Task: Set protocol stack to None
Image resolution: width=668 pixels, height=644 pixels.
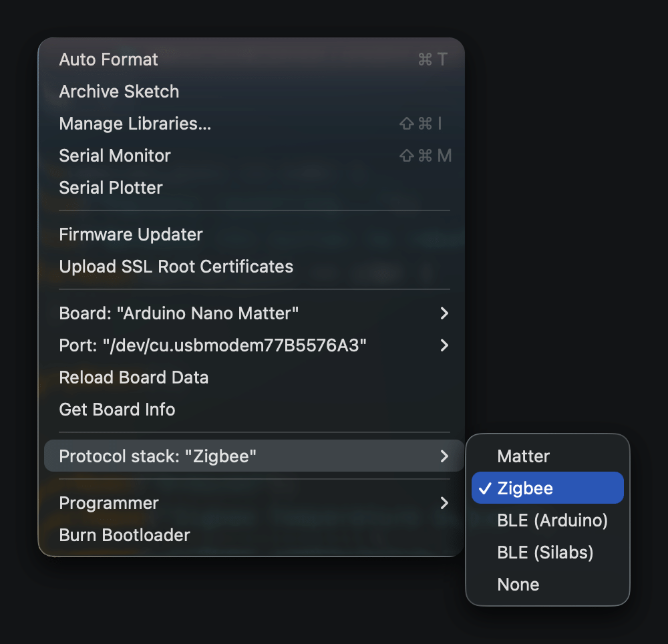Action: pos(548,585)
